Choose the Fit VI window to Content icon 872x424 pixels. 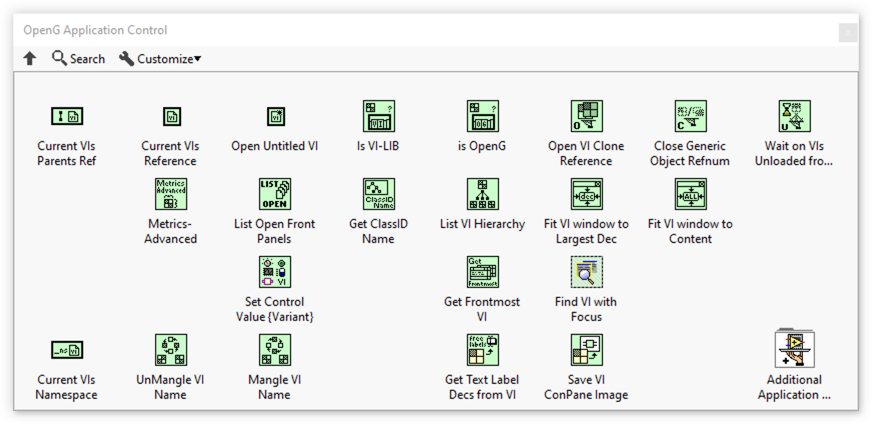(x=690, y=194)
